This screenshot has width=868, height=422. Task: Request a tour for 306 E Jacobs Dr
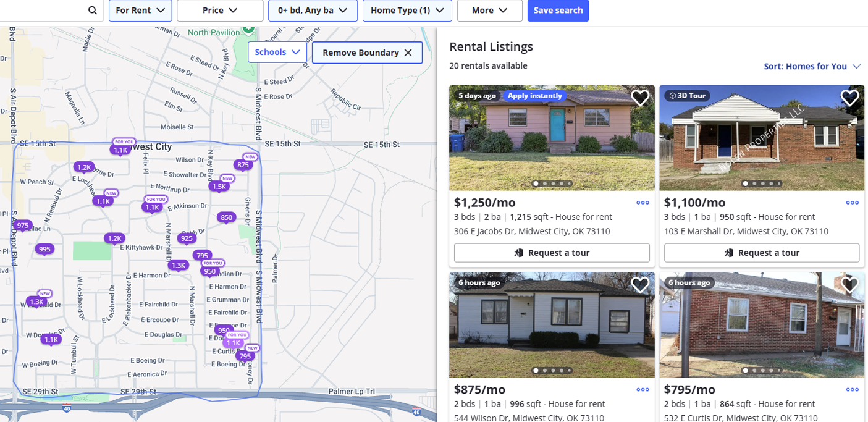tap(552, 253)
